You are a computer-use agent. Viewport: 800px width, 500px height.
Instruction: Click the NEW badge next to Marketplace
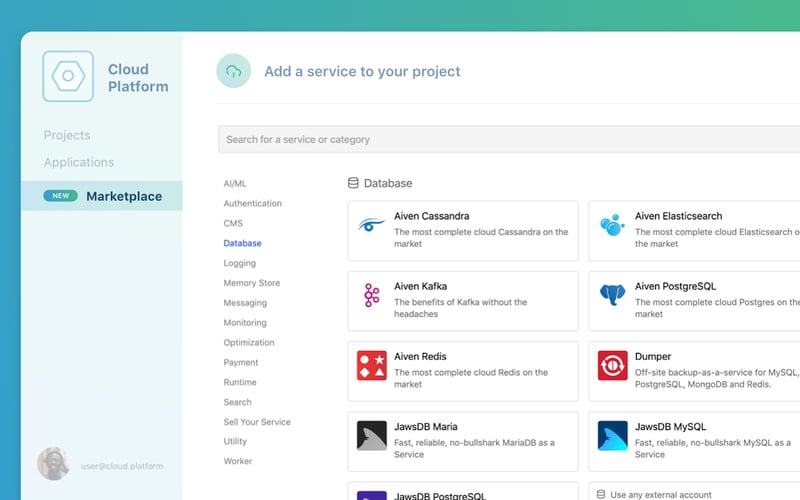click(61, 196)
